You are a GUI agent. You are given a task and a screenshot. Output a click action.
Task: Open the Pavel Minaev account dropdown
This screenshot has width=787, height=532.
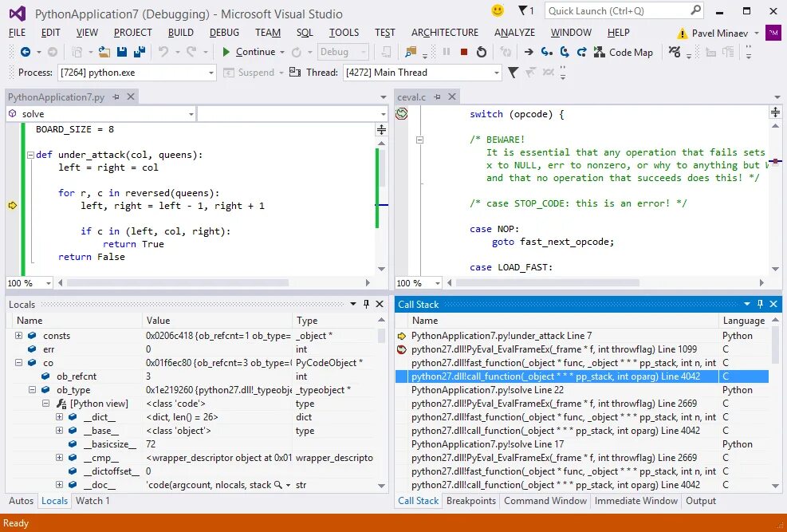coord(757,33)
